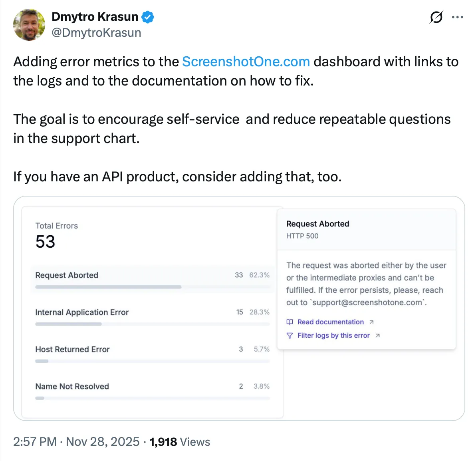The height and width of the screenshot is (461, 476).
Task: Click the external-link arrow after Read documentation
Action: click(372, 321)
